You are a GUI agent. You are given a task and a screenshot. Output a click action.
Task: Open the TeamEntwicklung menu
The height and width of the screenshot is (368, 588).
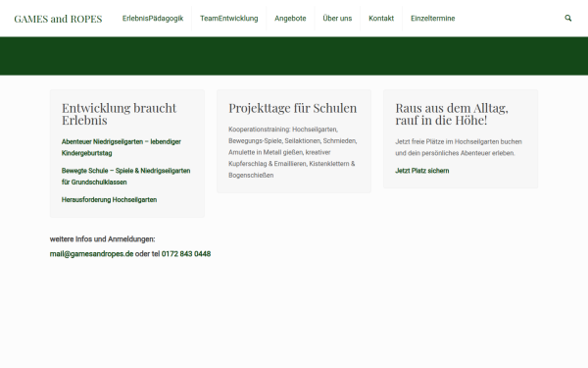(x=228, y=19)
